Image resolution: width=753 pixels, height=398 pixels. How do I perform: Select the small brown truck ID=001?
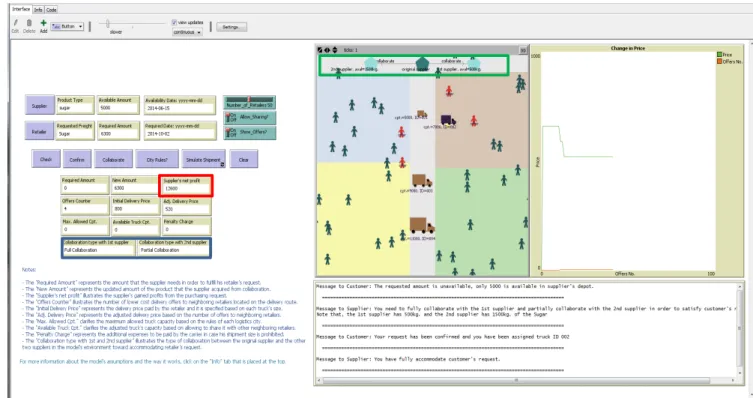pyautogui.click(x=422, y=114)
